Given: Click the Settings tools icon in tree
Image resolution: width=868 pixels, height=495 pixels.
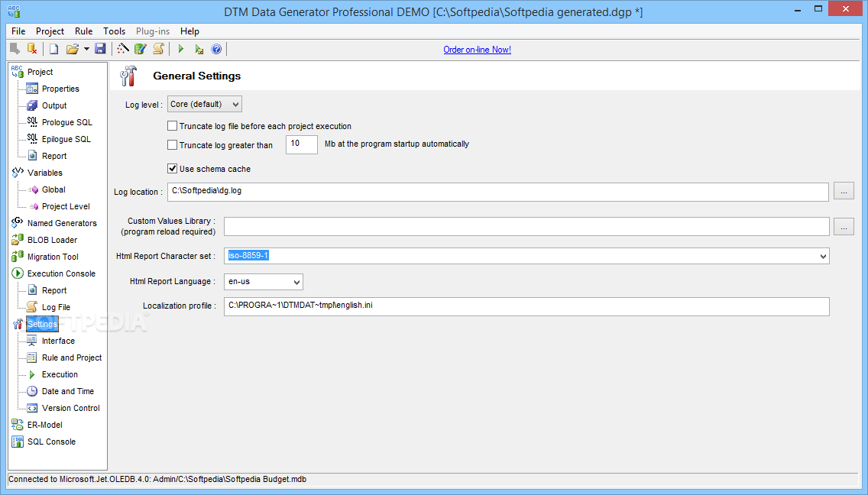Looking at the screenshot, I should pos(18,324).
